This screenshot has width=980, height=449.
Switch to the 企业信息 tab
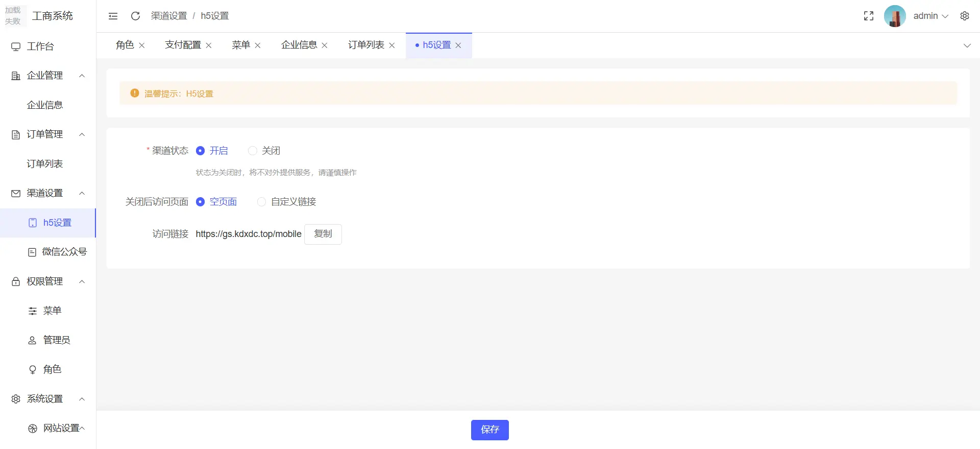299,45
